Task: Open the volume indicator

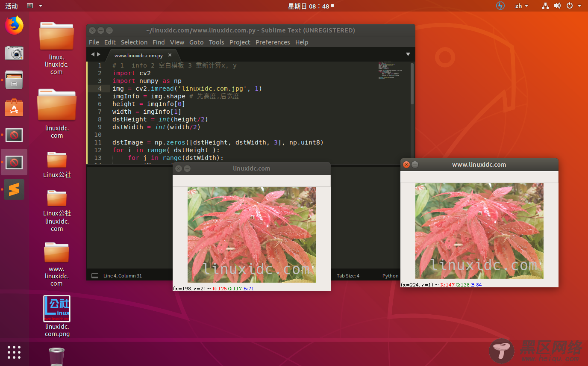Action: (x=557, y=6)
